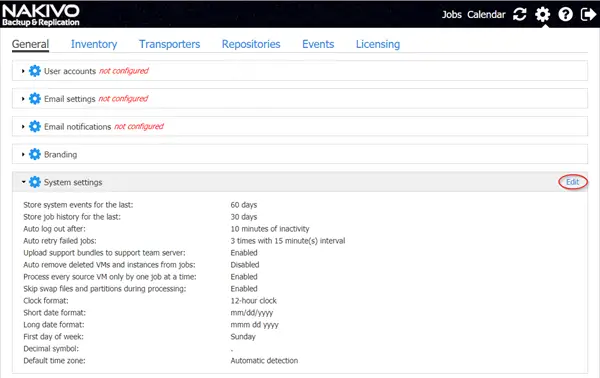Click 'Upload support bundles to support team server:'
Screen dimensions: 600x378
(104, 253)
